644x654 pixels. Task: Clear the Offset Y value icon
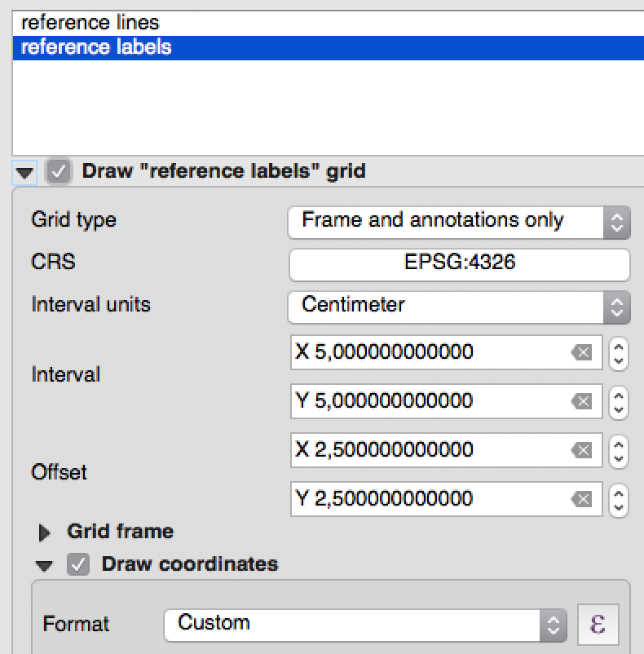(580, 499)
